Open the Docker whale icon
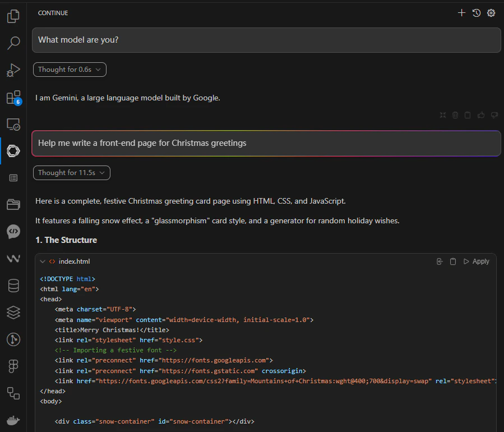This screenshot has height=432, width=504. point(13,420)
